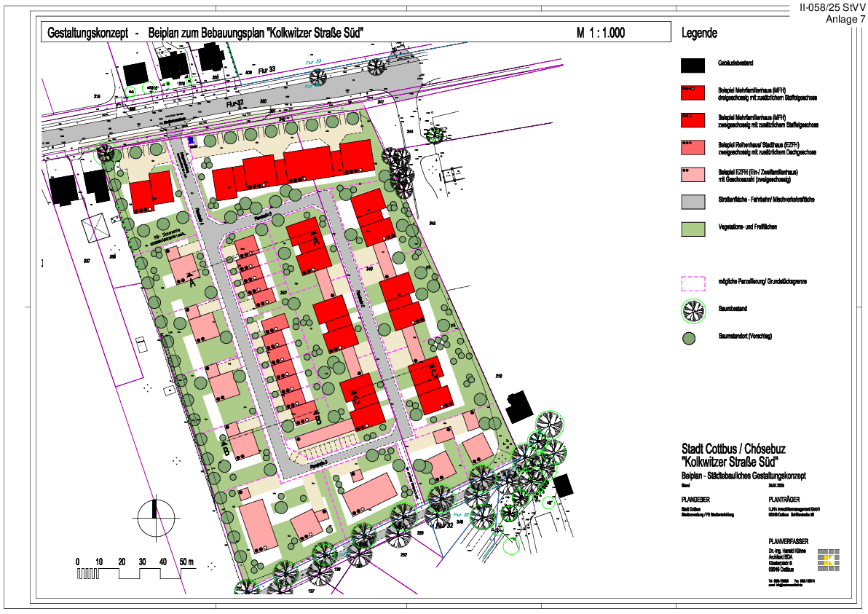
Task: Click the small blue marker on the northern street
Action: point(192,141)
